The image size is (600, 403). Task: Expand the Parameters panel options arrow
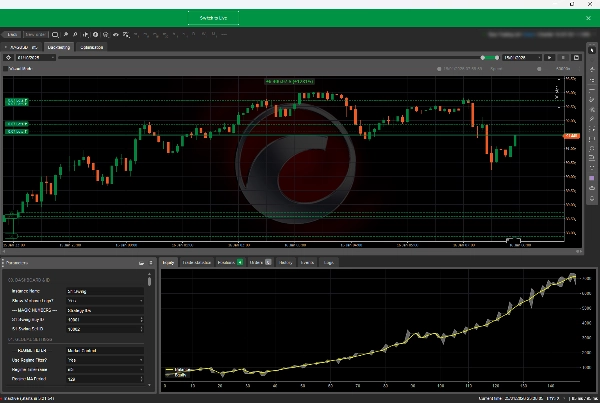(x=148, y=262)
